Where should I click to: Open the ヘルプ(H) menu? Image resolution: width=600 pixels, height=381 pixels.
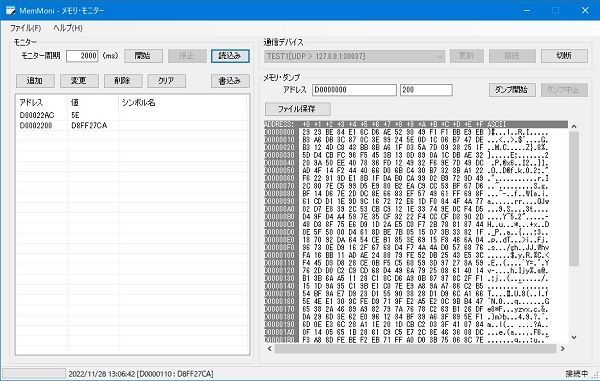[68, 28]
